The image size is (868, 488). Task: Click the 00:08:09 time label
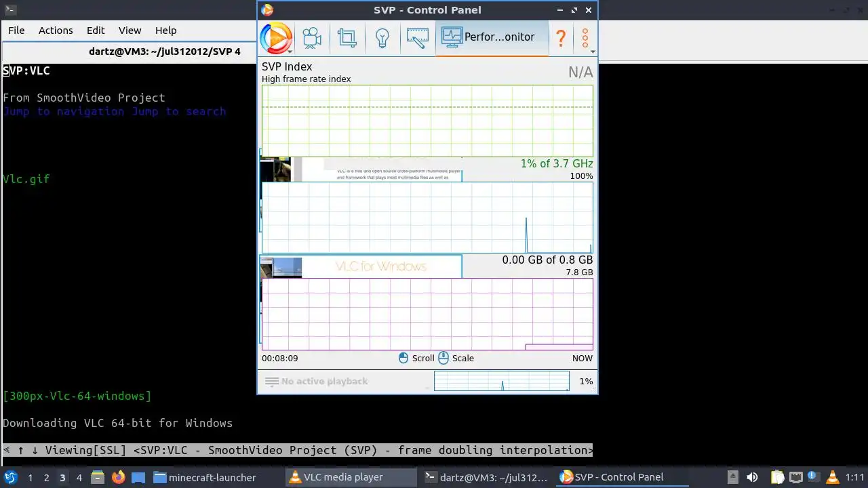pos(279,358)
